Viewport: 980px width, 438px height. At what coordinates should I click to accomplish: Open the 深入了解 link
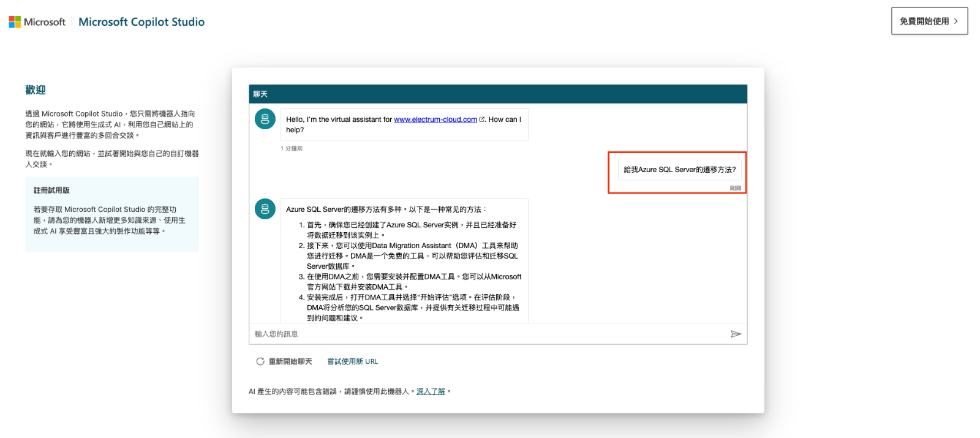[431, 391]
